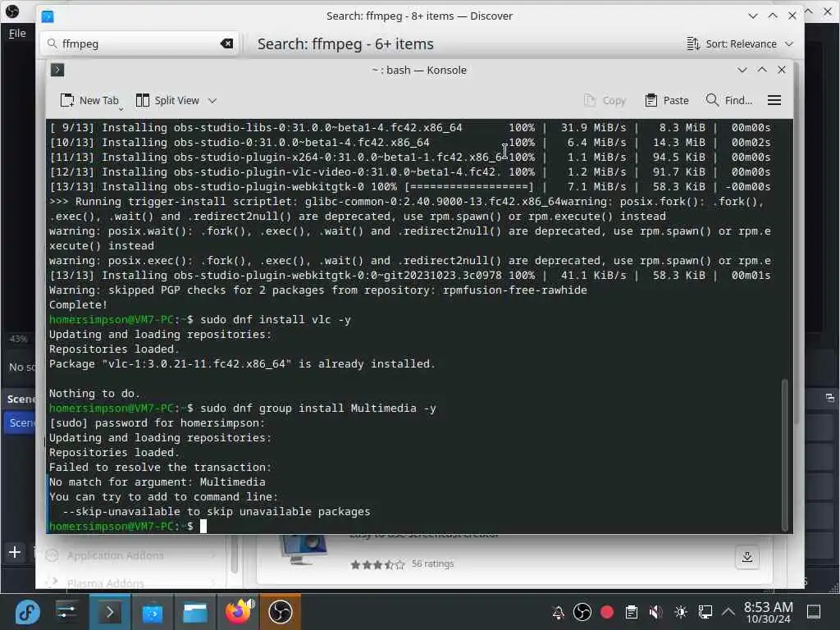Click the 'sudo dnf group install Multimedia -y' command
The height and width of the screenshot is (630, 840).
(318, 409)
